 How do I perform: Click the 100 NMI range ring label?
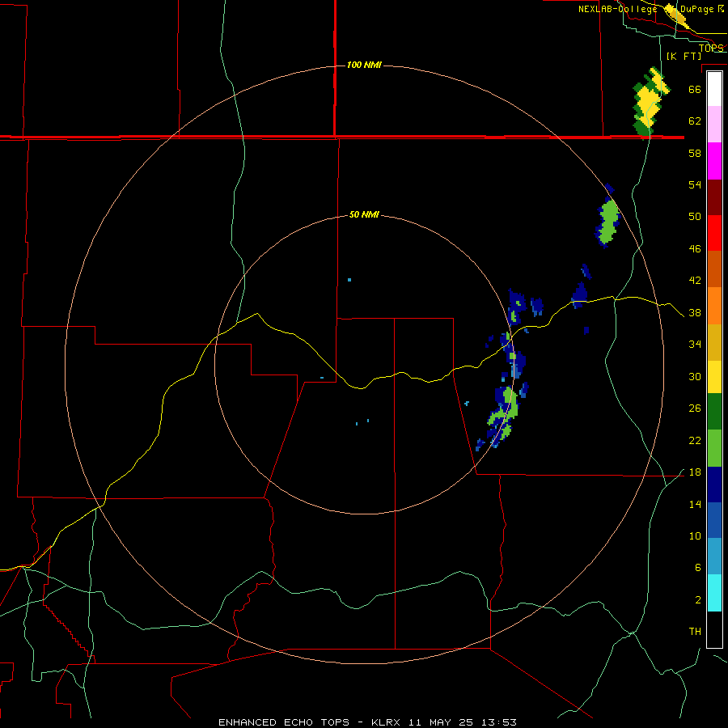(365, 65)
